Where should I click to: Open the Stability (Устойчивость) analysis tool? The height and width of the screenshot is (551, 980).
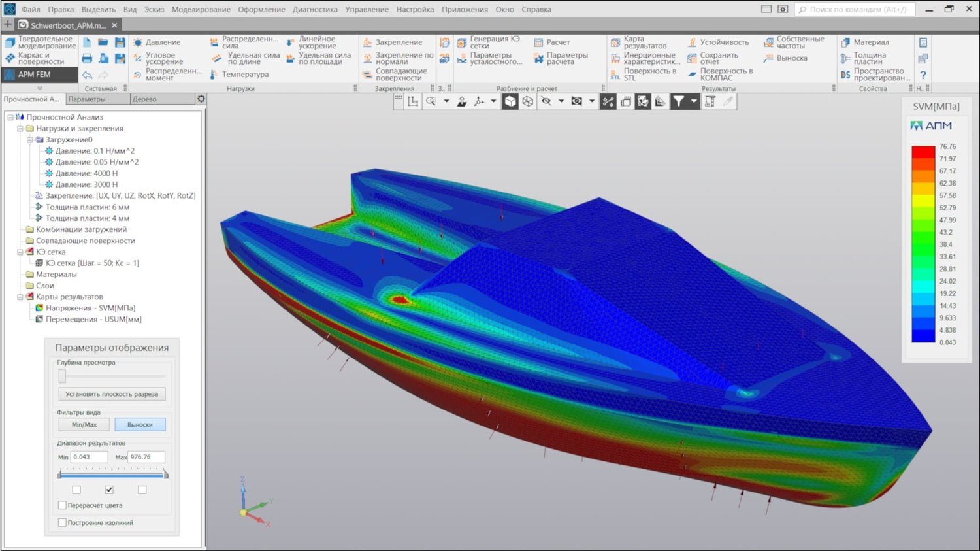pos(693,42)
